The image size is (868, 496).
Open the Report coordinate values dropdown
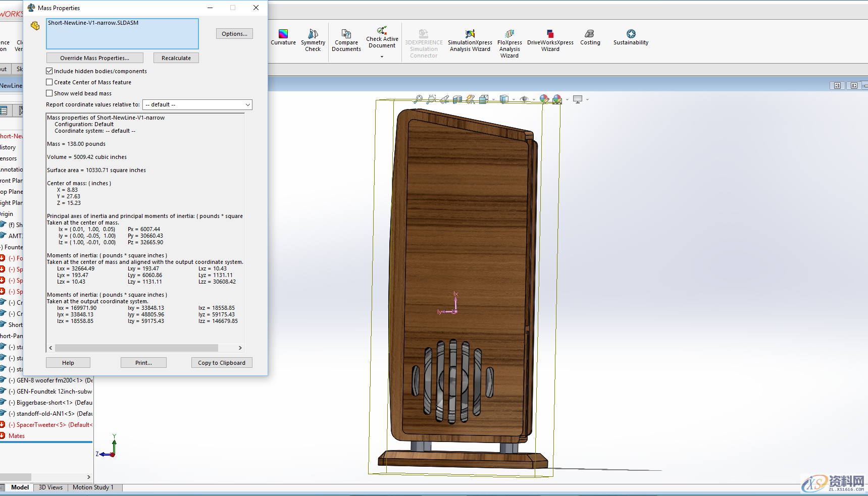(246, 104)
